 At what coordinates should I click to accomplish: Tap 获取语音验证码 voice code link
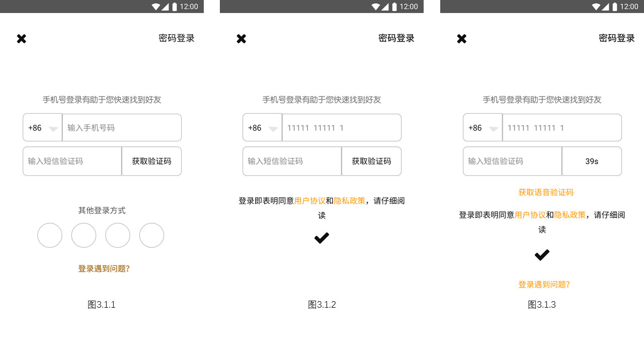[546, 192]
